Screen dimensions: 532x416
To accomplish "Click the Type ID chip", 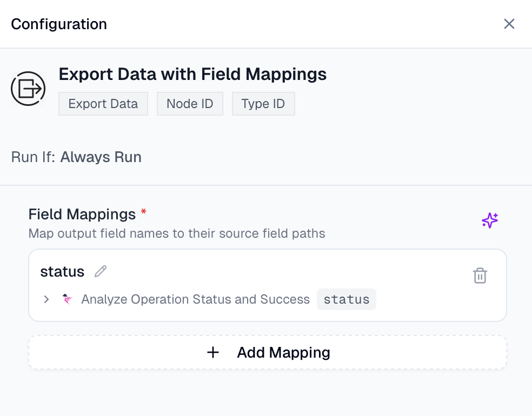I will pyautogui.click(x=263, y=103).
